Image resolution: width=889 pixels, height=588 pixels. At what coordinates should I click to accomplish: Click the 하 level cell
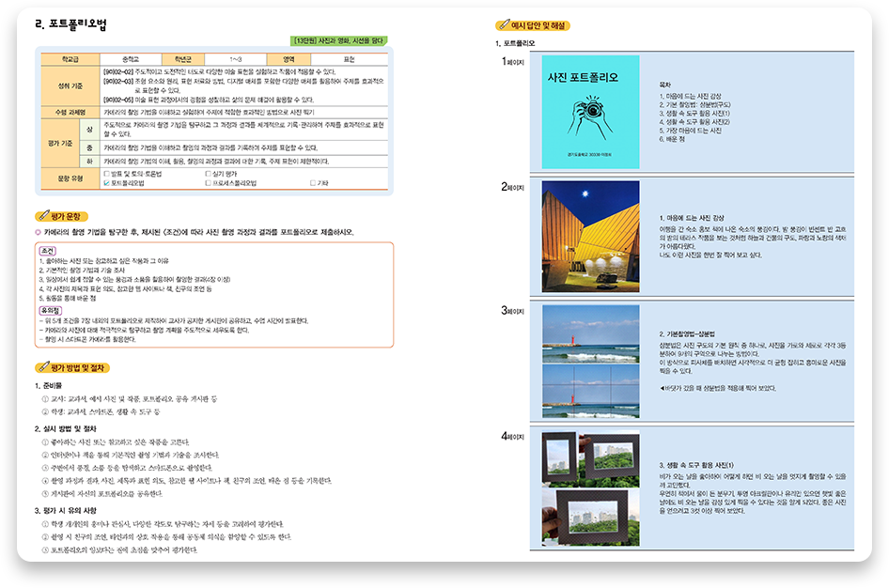pos(89,161)
